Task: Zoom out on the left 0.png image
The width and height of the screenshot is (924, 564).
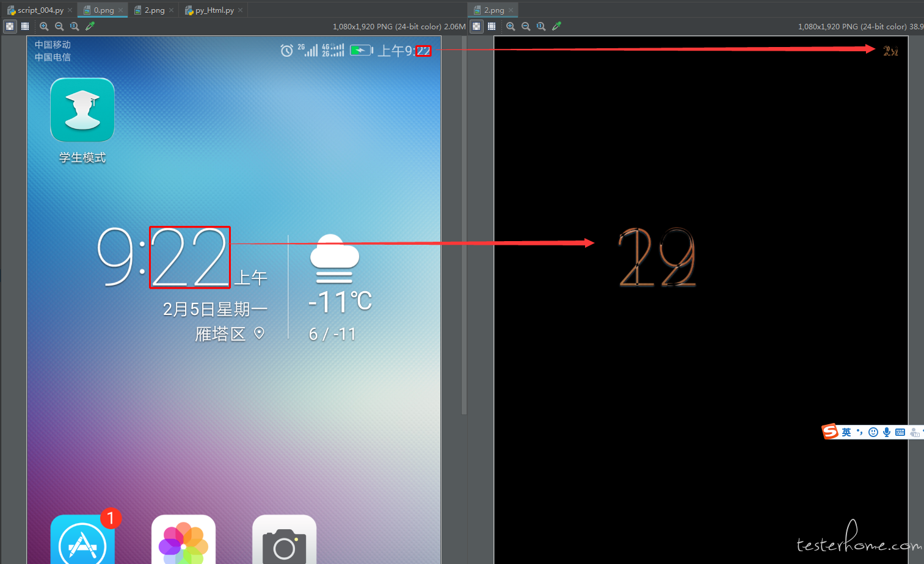Action: coord(59,26)
